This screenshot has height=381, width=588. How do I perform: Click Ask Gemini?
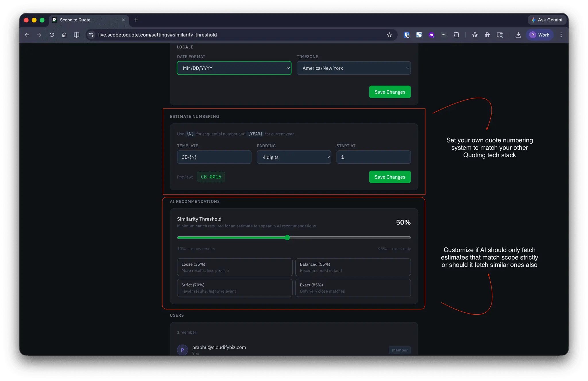(547, 20)
